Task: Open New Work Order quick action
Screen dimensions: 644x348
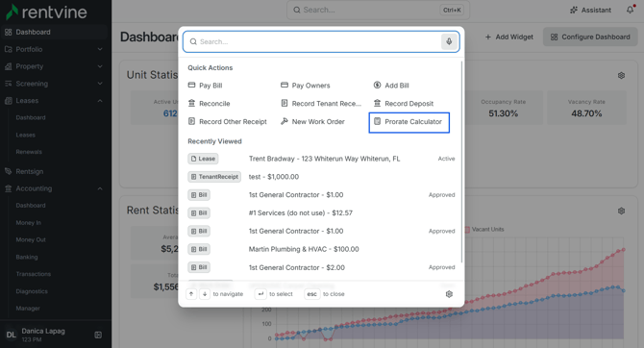Action: (312, 122)
